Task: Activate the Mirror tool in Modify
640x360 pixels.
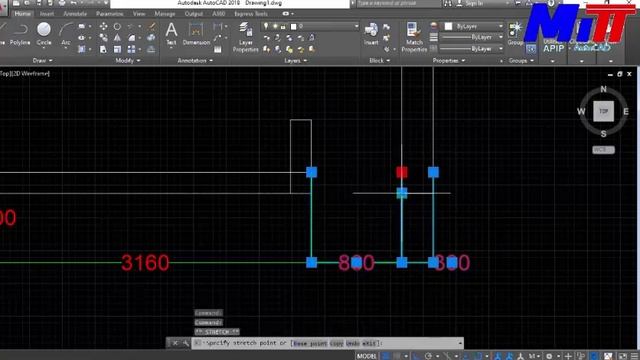Action: coord(117,38)
